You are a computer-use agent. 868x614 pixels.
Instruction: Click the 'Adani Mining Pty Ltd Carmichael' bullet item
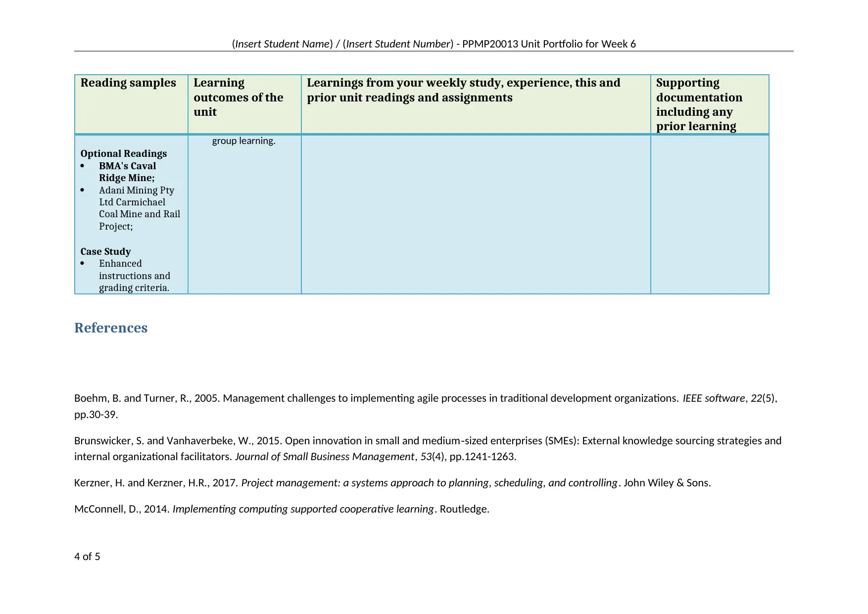(x=139, y=208)
